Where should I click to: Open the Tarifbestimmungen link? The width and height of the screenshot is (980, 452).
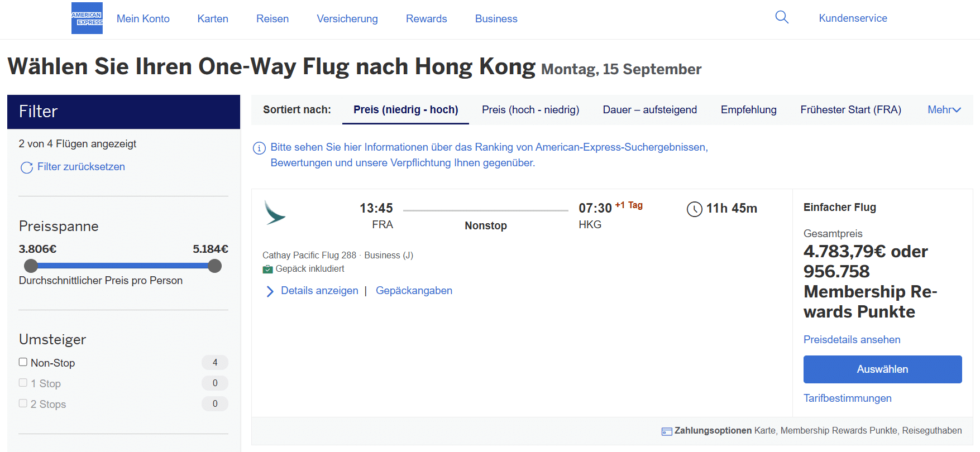pos(847,398)
